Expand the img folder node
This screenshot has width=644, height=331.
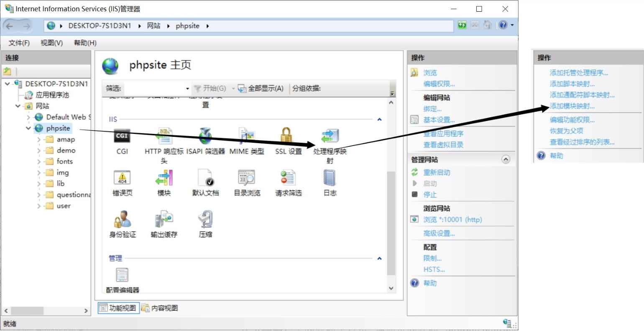(39, 173)
